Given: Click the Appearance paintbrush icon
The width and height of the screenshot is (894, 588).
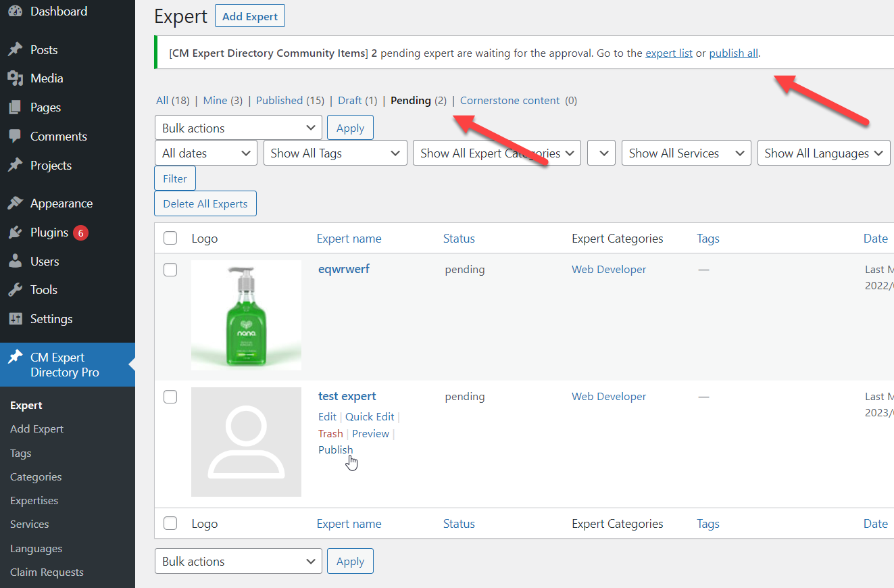Looking at the screenshot, I should [15, 203].
